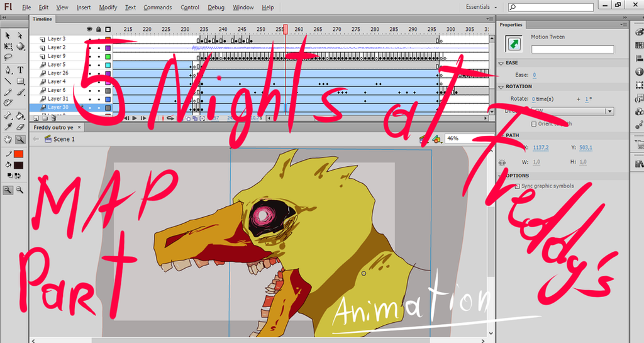Screen dimensions: 644x343
Task: Open the Properties panel options menu
Action: pyautogui.click(x=625, y=25)
